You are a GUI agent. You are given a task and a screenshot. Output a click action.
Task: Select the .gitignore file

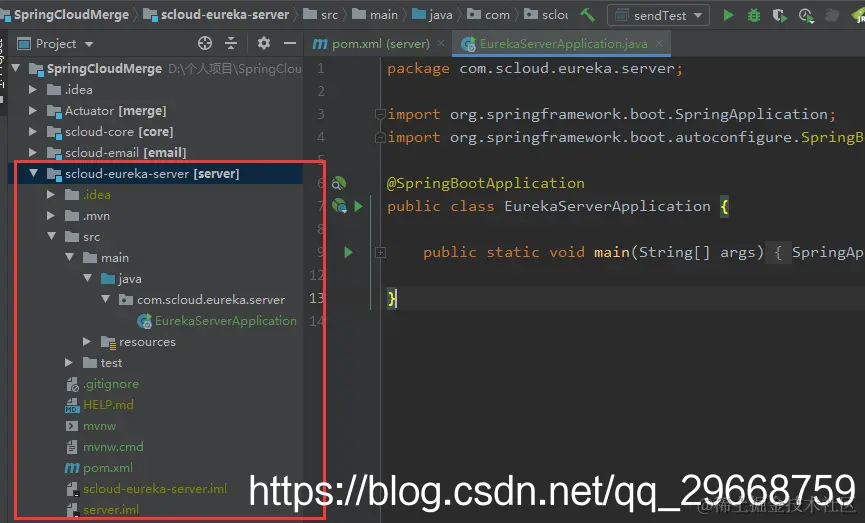(x=111, y=384)
